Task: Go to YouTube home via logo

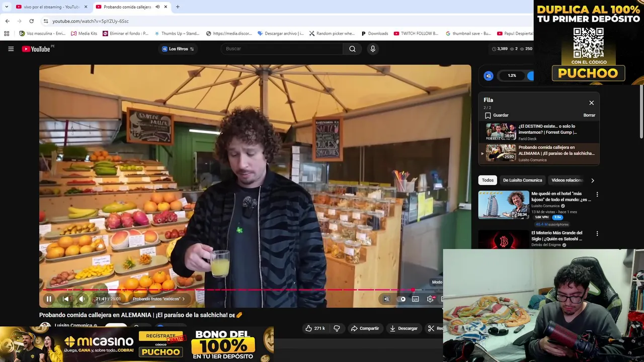Action: click(x=36, y=49)
